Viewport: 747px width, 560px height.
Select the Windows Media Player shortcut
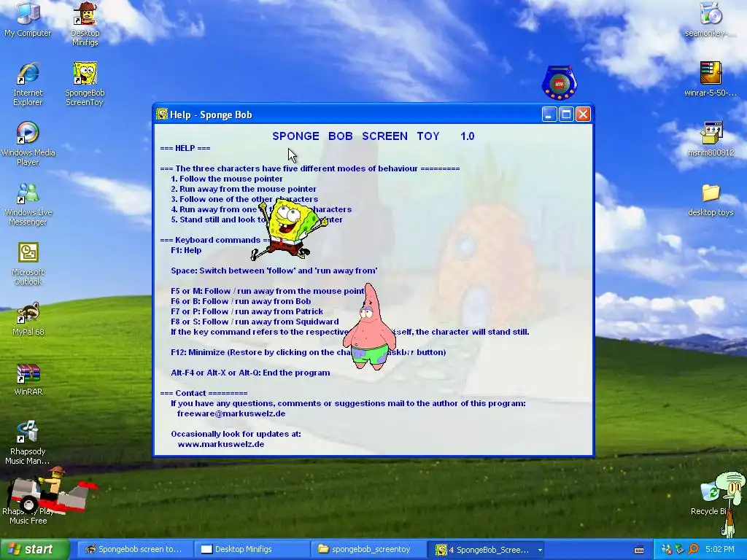point(28,144)
